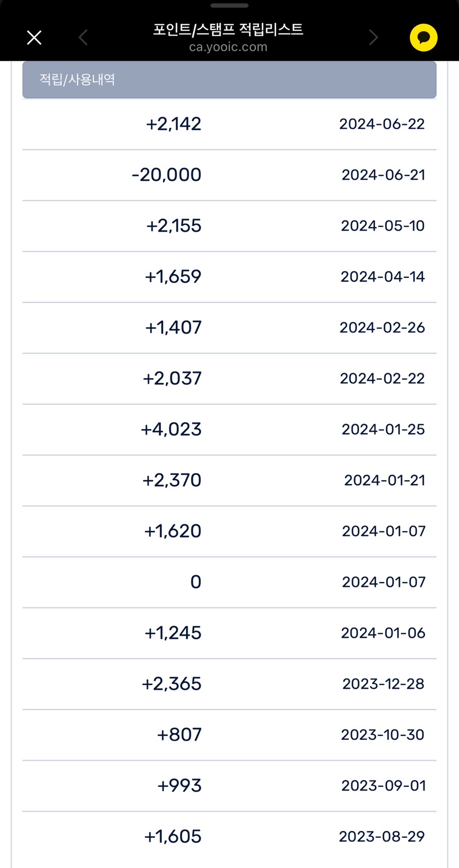Go forward with the right chevron
This screenshot has width=459, height=868.
tap(373, 38)
